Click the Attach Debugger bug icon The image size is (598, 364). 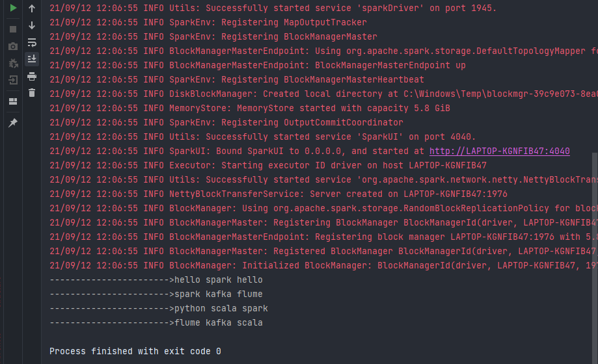click(x=13, y=63)
